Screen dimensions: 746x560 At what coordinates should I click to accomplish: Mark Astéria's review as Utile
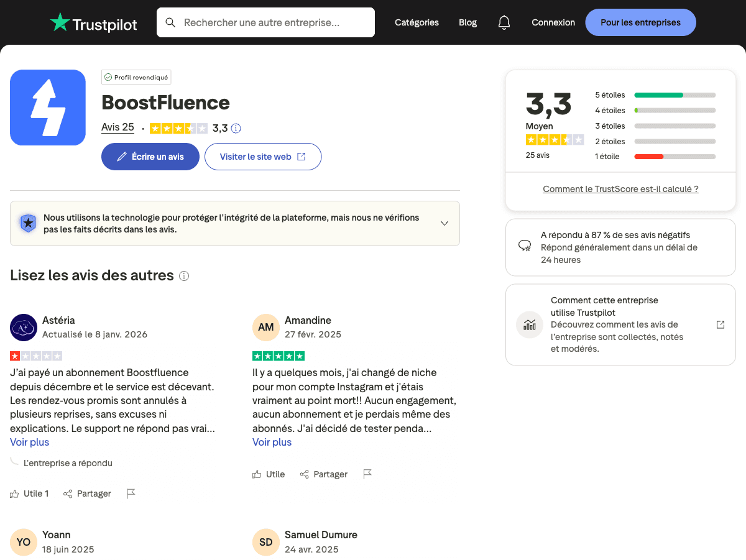click(x=29, y=493)
